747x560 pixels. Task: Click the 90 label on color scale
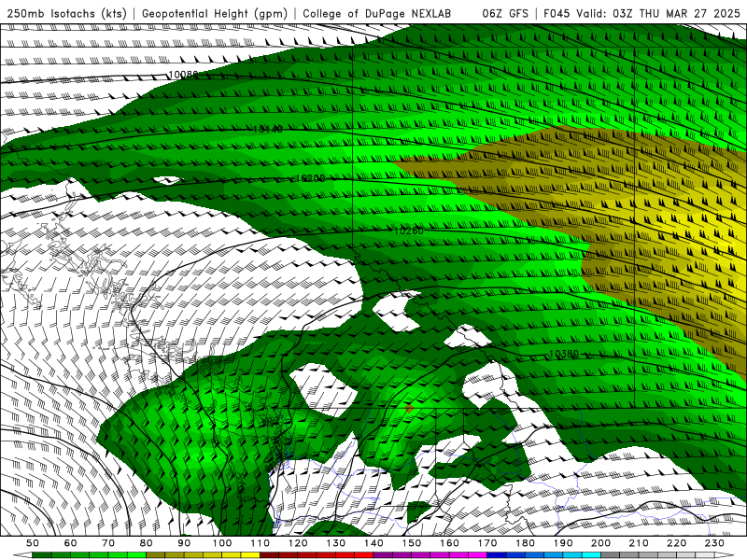184,543
